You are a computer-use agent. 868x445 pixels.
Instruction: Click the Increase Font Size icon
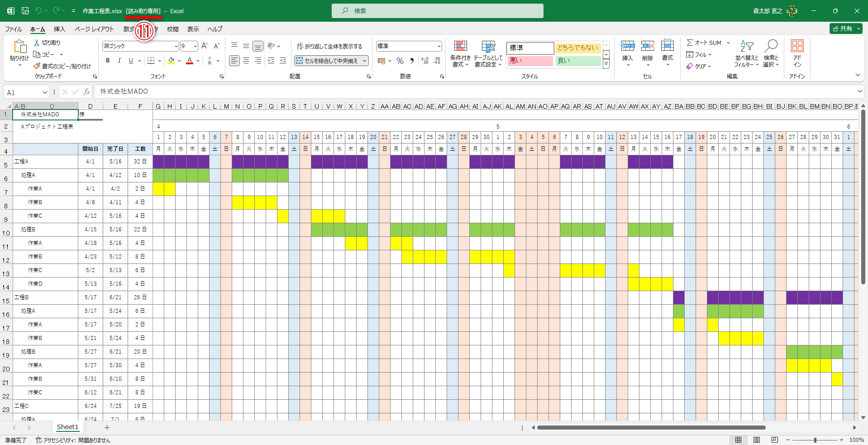(205, 46)
